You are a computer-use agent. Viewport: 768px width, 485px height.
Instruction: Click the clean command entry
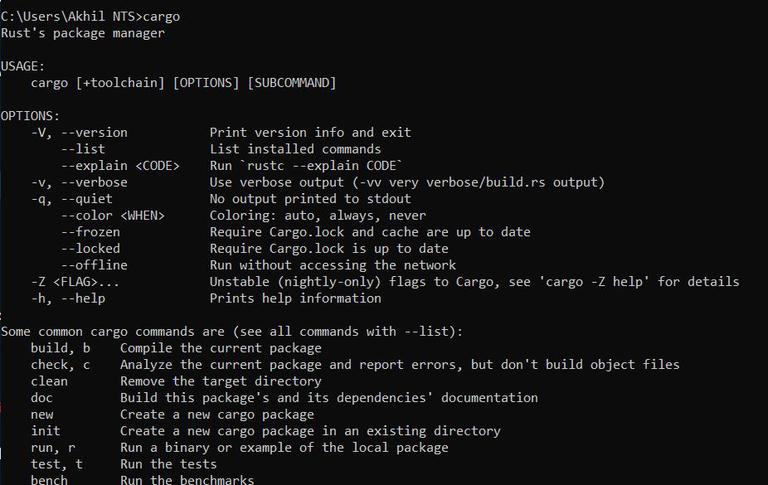point(49,381)
